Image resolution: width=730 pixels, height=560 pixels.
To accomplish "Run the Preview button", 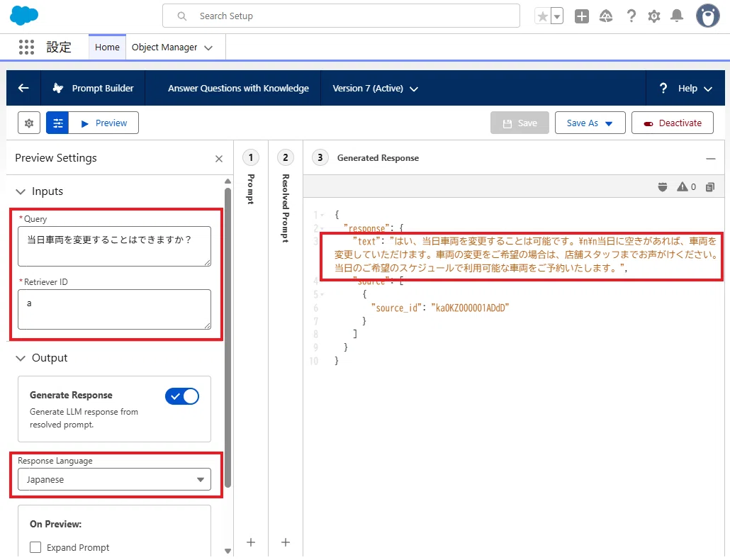I will pyautogui.click(x=103, y=123).
